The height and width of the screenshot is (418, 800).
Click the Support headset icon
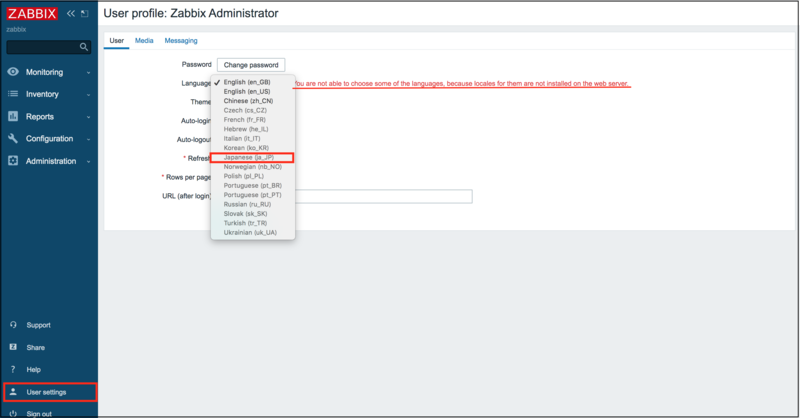click(13, 325)
